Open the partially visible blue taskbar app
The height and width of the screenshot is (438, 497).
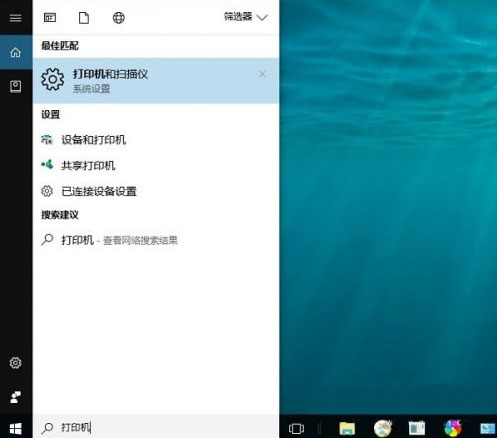[488, 428]
